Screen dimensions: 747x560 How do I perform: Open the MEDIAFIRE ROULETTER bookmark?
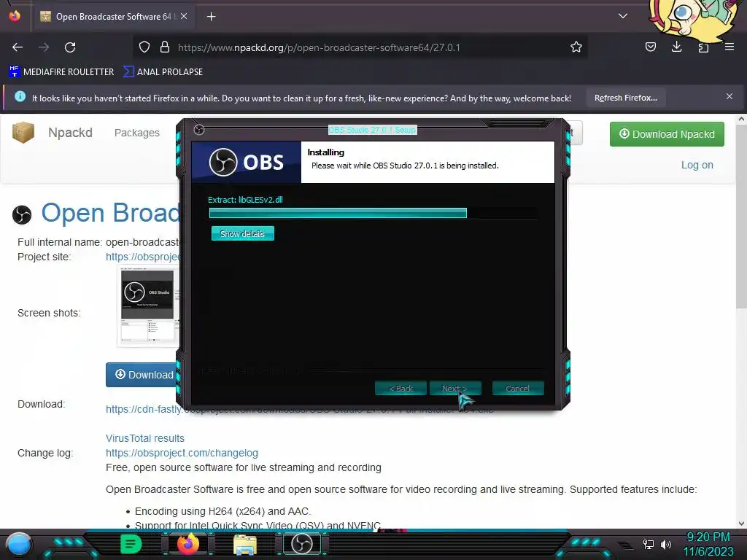tap(61, 72)
